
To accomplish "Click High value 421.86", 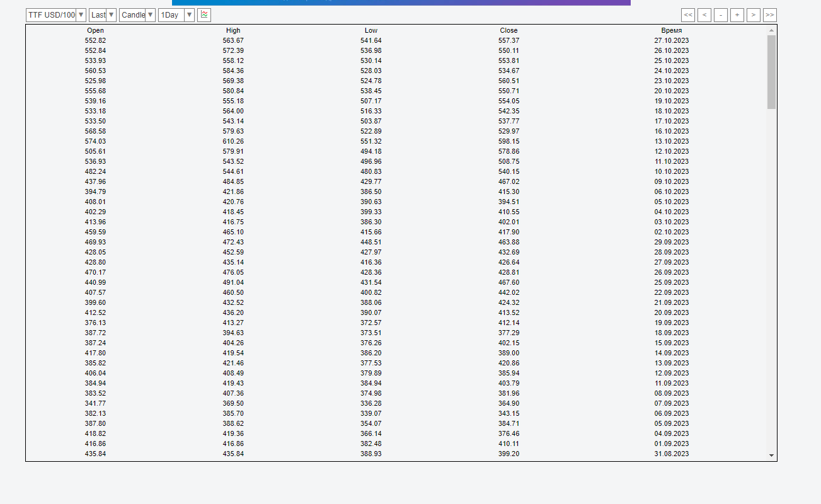I will (233, 192).
